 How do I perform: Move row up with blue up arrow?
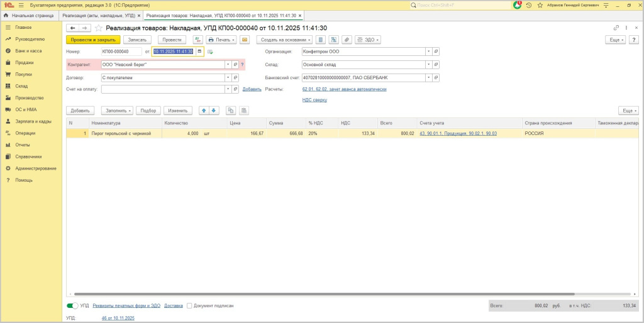(204, 111)
